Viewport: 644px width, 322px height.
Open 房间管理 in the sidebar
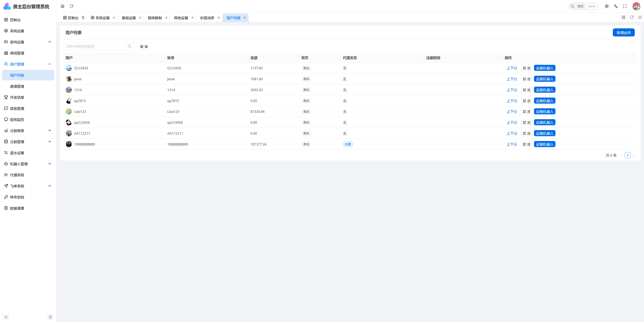pos(28,53)
